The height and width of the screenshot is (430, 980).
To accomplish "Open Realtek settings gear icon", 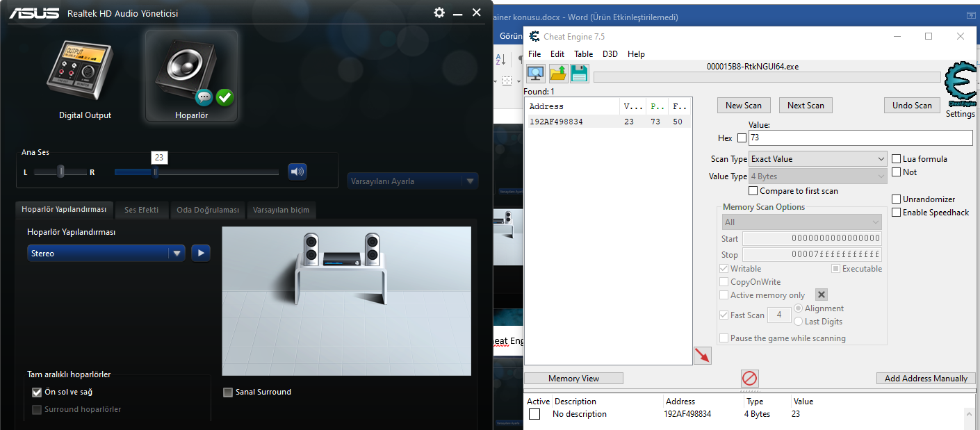I will pyautogui.click(x=439, y=13).
